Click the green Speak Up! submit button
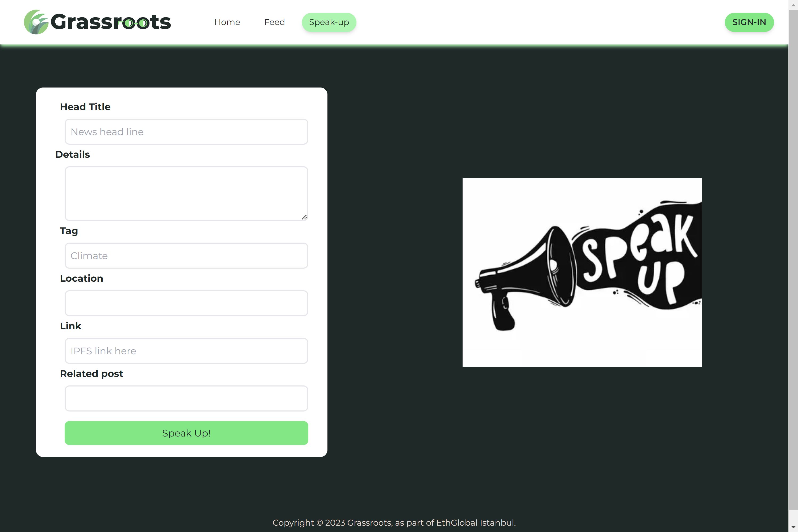 186,433
